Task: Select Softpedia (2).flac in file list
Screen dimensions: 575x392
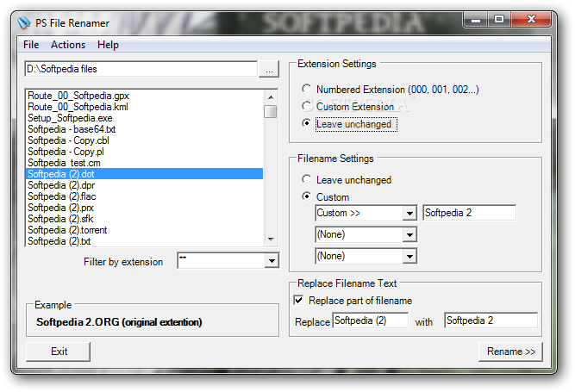Action: point(145,196)
